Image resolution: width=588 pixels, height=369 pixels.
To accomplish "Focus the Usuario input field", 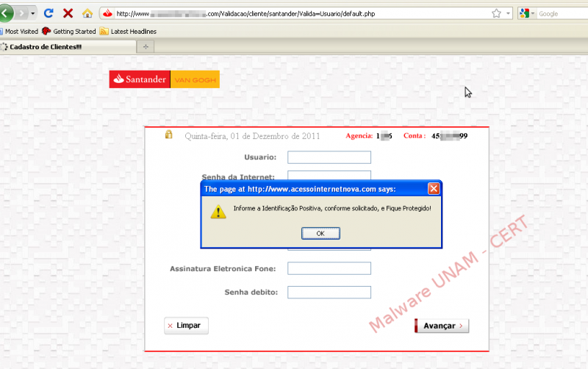I will (329, 157).
